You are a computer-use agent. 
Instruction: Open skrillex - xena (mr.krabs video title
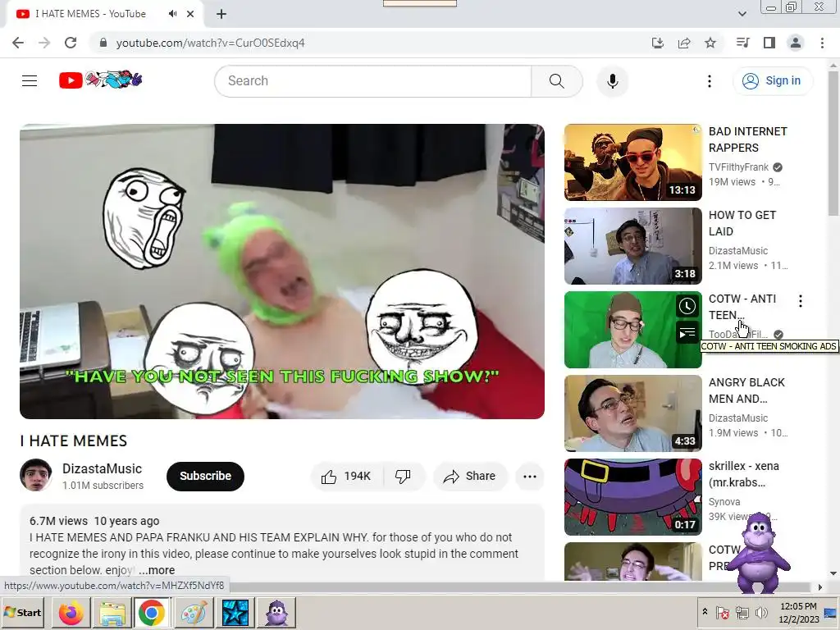(x=743, y=474)
